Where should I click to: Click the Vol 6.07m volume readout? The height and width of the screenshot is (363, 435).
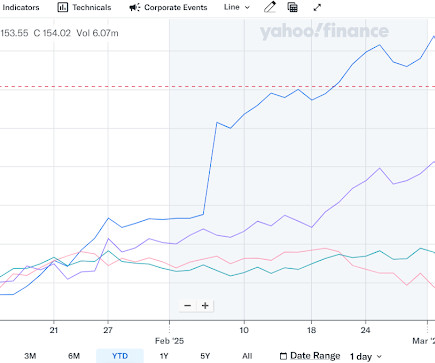(97, 33)
